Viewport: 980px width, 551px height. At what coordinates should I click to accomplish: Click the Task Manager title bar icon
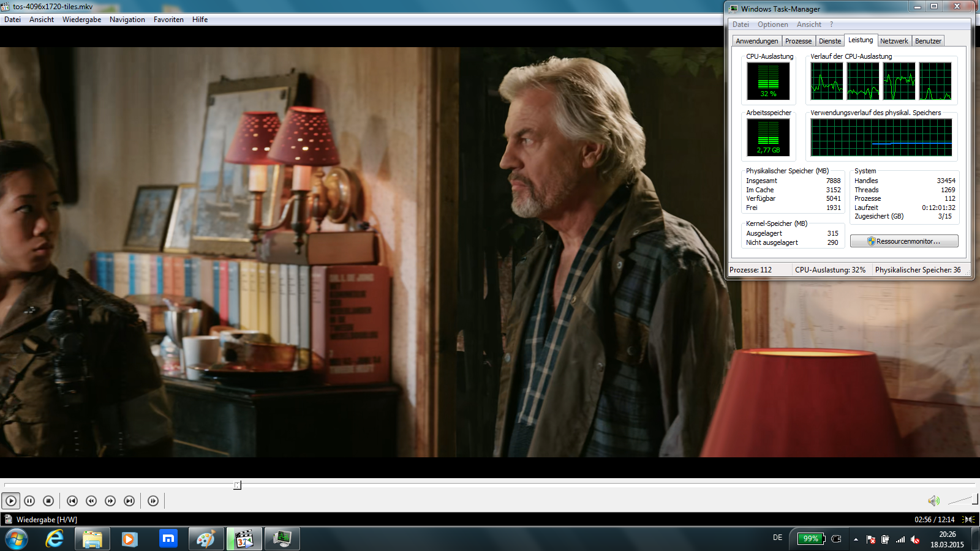click(x=734, y=9)
